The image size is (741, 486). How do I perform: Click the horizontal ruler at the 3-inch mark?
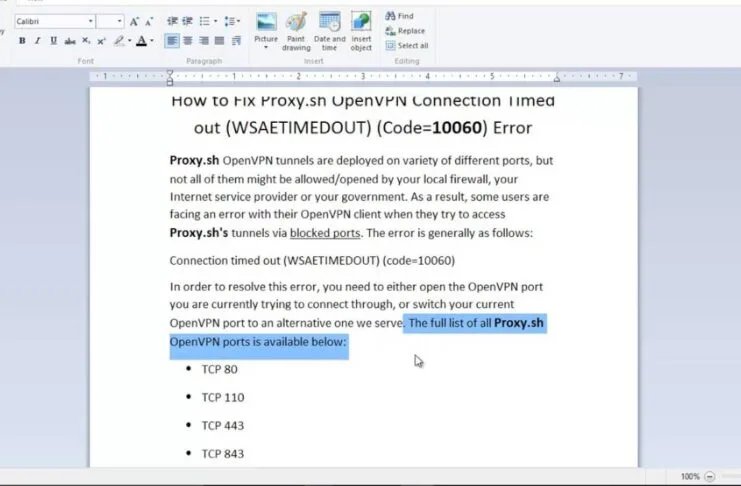tap(363, 76)
